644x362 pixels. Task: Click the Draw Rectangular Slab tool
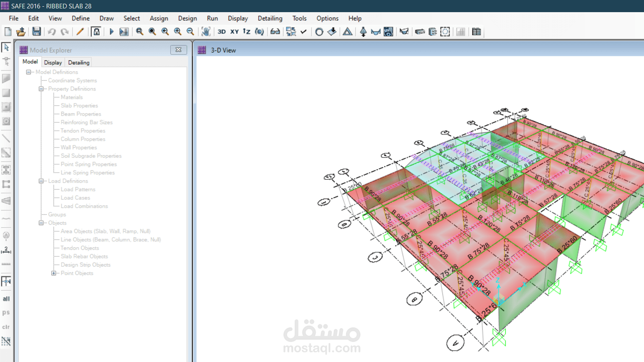pyautogui.click(x=6, y=93)
